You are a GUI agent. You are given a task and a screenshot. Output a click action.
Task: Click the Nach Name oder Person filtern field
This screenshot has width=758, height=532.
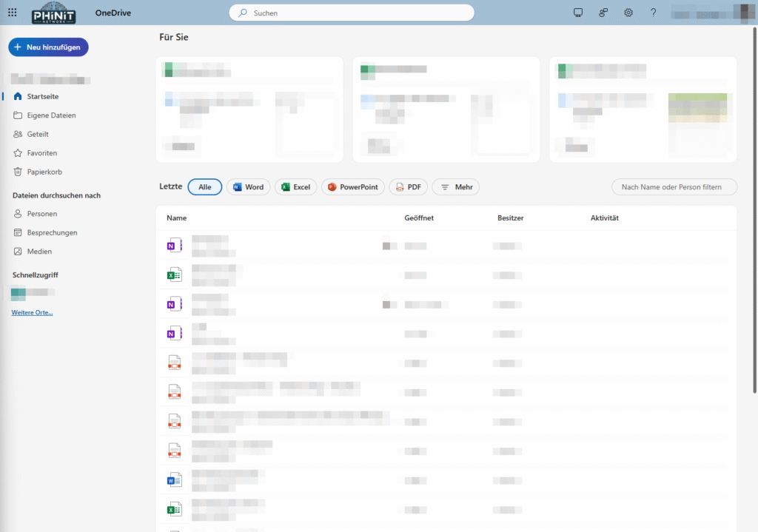(674, 186)
